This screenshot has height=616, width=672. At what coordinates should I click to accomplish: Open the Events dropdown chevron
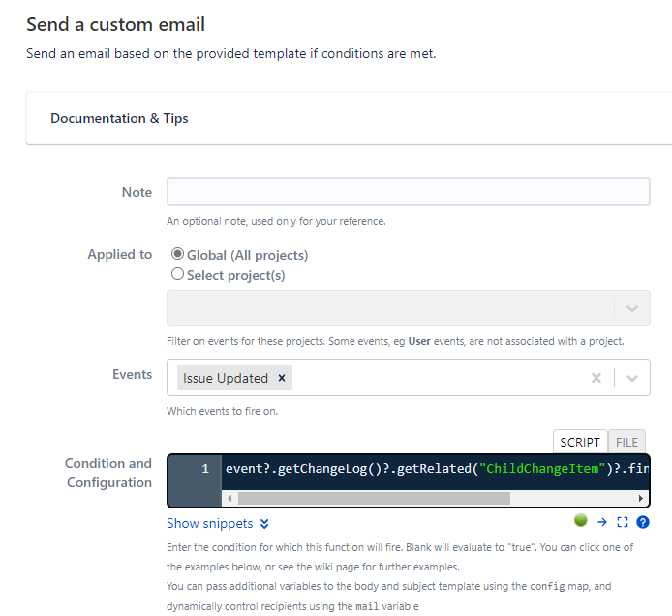pyautogui.click(x=632, y=378)
